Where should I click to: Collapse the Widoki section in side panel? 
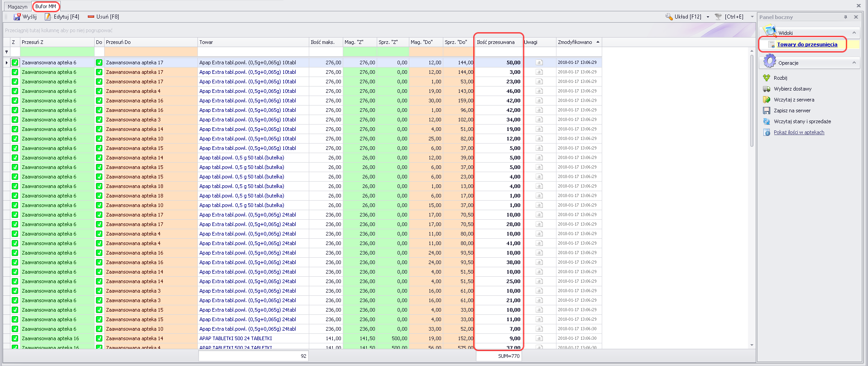tap(854, 33)
